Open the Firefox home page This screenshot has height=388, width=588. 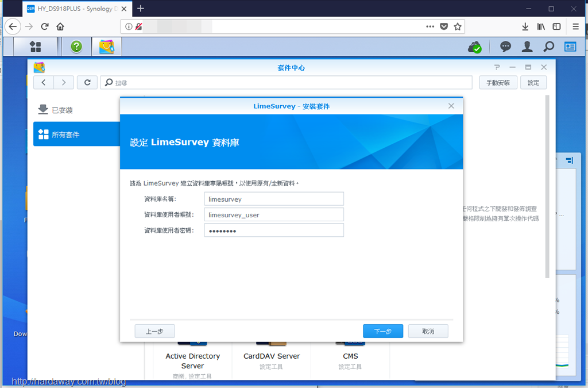coord(60,26)
